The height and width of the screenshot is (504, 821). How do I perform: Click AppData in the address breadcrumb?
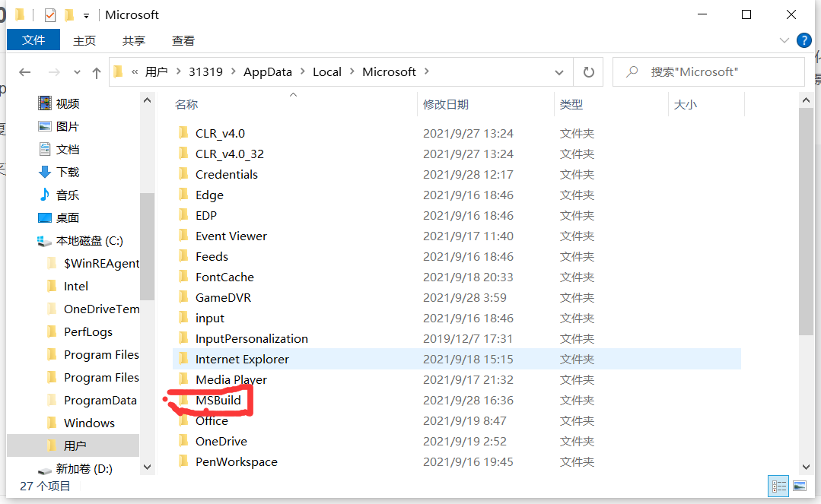pyautogui.click(x=267, y=71)
